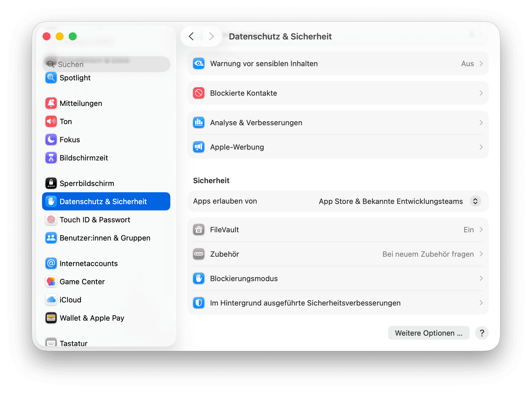Select the Touch ID & Passwort fingerprint icon
The width and height of the screenshot is (532, 393).
tap(51, 220)
